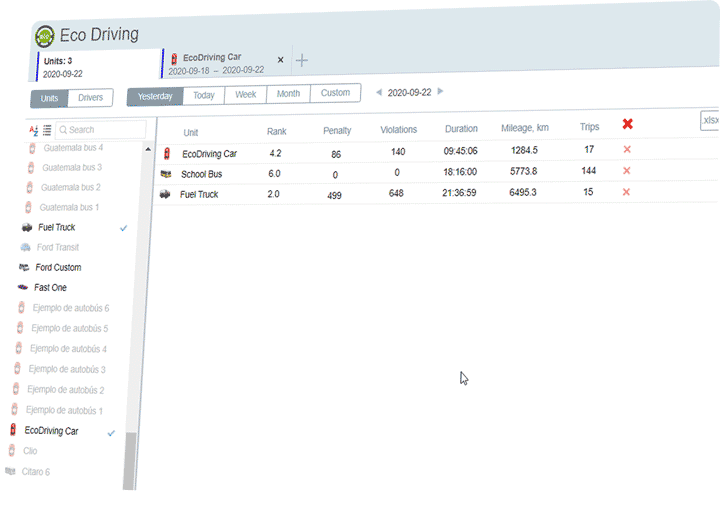Uncheck Fuel Truck in unit list
Viewport: 720px width, 509px height.
[123, 228]
